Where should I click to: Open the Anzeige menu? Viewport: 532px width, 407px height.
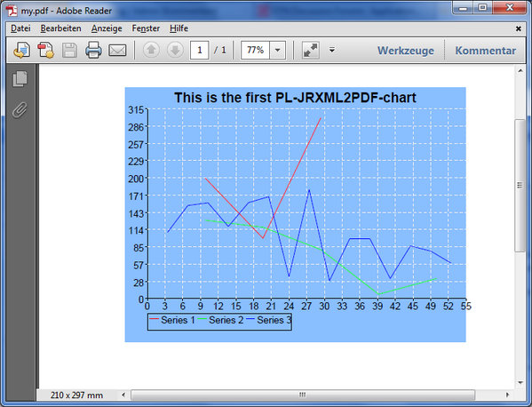(107, 28)
